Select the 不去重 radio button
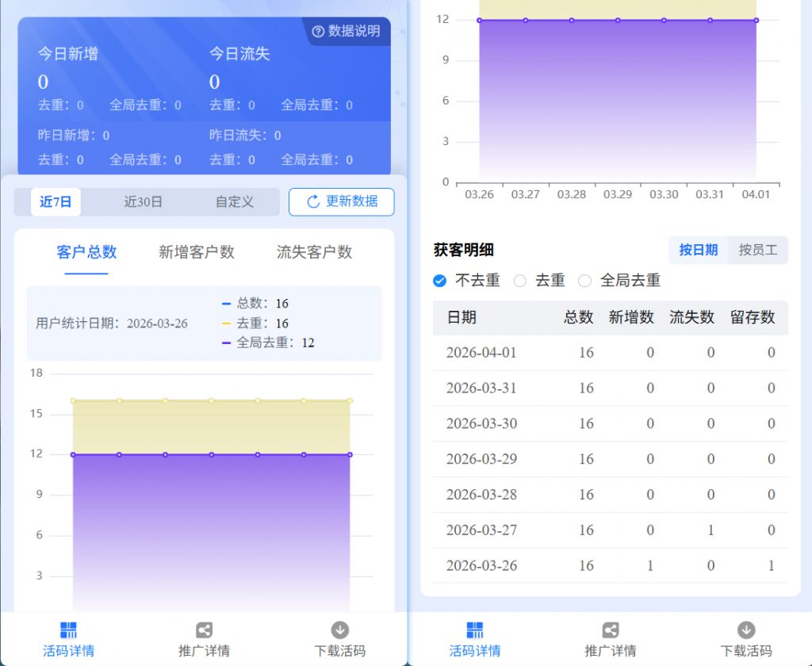The image size is (812, 666). click(439, 280)
